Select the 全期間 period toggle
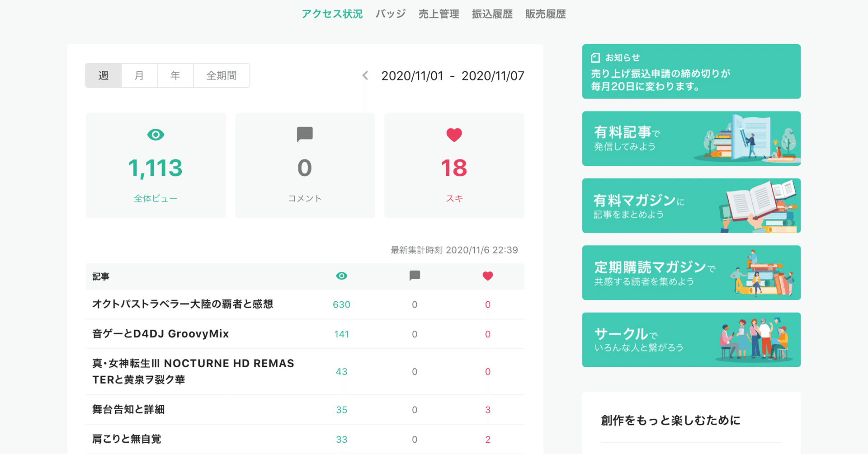 (222, 75)
